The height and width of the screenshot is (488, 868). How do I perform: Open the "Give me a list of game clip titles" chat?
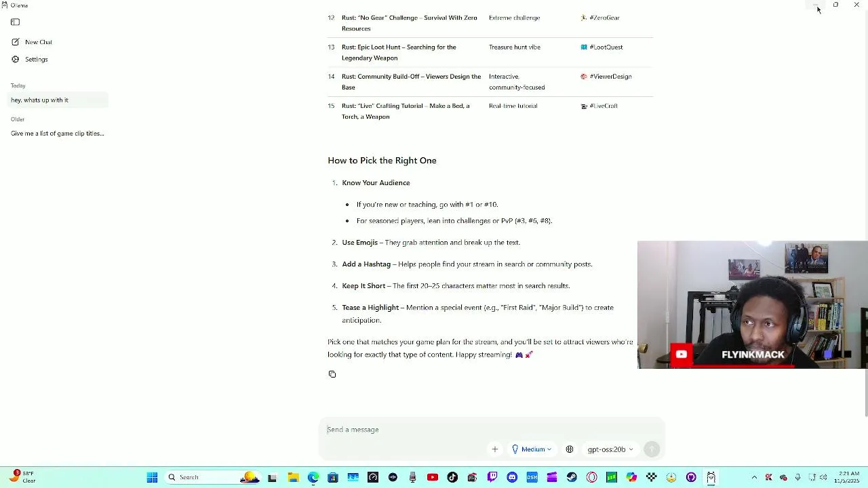coord(58,134)
